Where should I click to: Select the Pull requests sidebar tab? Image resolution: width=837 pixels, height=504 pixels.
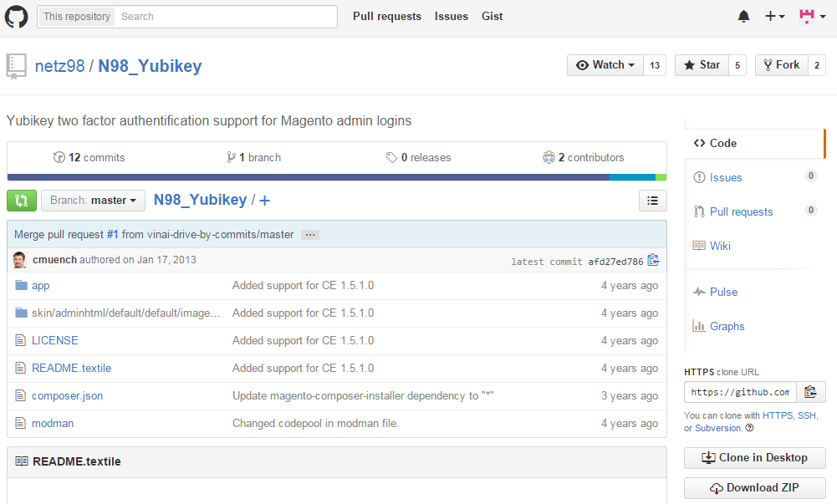pyautogui.click(x=754, y=211)
